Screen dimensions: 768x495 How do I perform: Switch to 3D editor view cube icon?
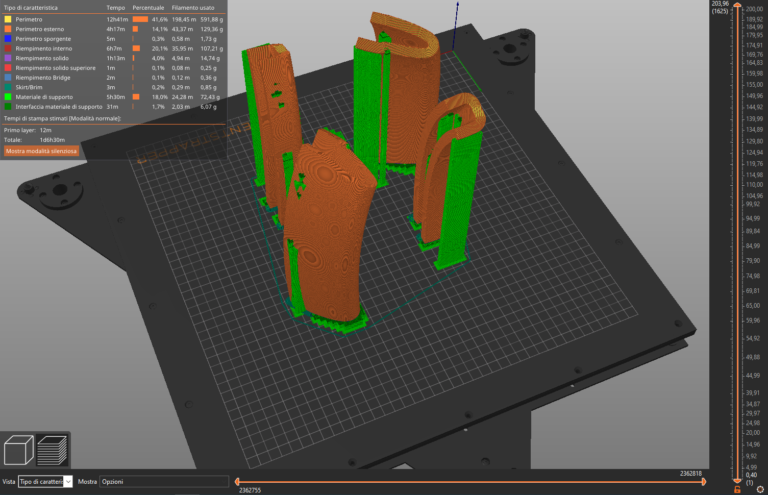point(21,451)
